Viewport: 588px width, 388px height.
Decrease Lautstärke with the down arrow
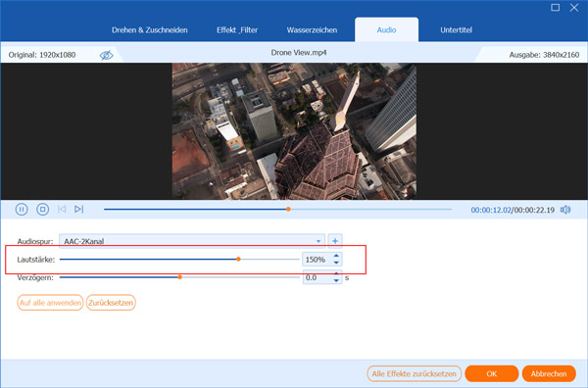tap(336, 263)
